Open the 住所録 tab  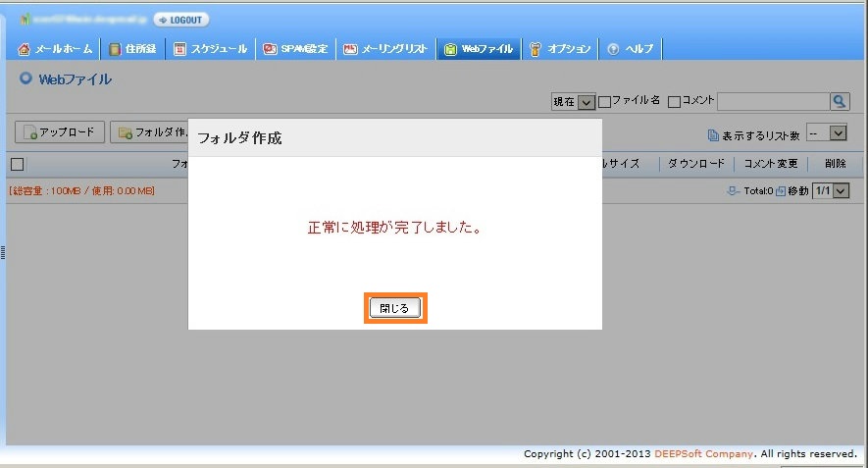132,48
